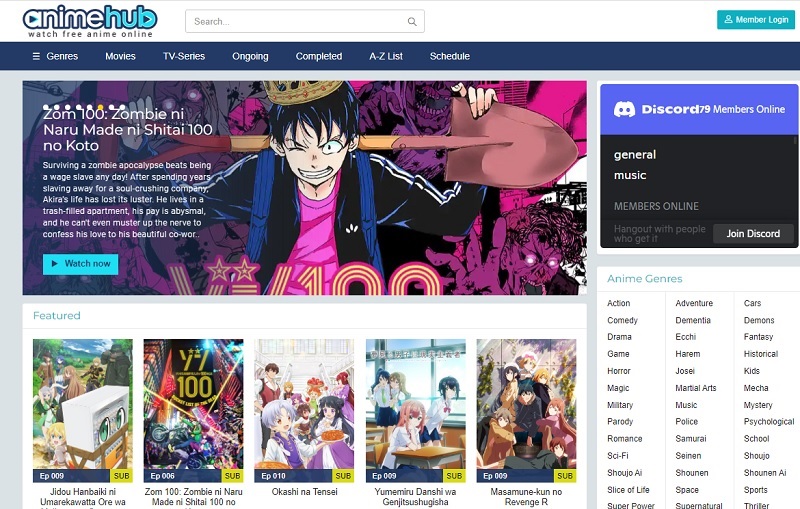800x509 pixels.
Task: Open the Kids genre
Action: pyautogui.click(x=752, y=371)
